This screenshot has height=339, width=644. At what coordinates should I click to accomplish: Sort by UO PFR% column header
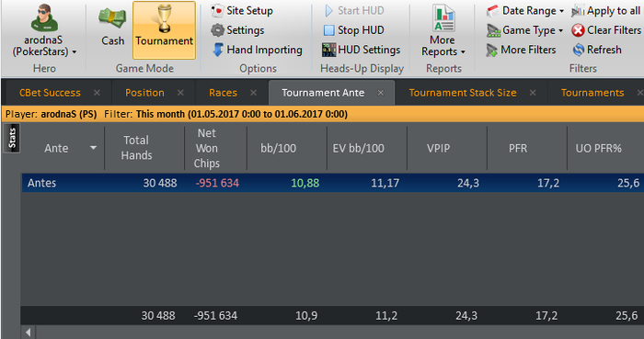point(598,149)
